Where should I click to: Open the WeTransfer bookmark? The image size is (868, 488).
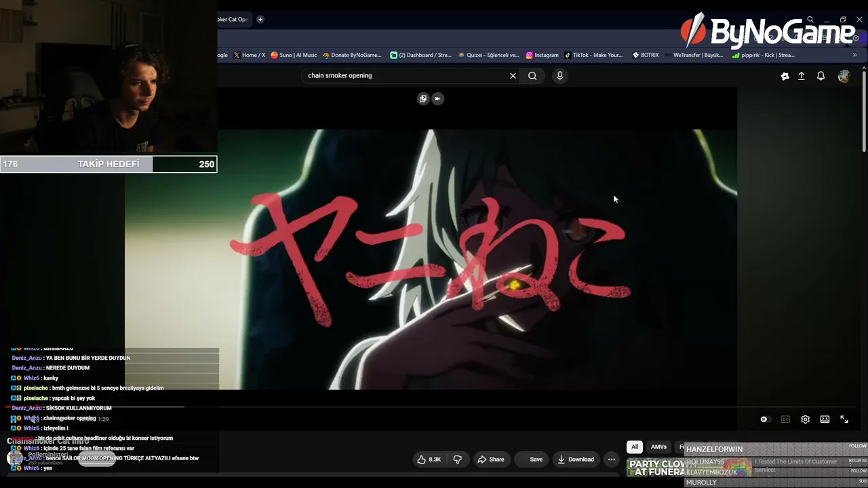[694, 55]
